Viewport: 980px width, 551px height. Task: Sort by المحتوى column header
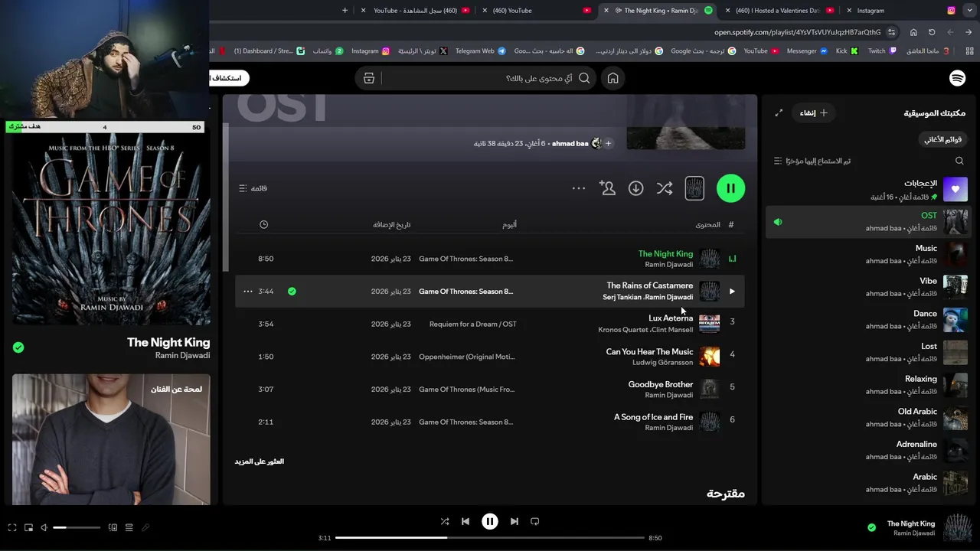coord(707,224)
